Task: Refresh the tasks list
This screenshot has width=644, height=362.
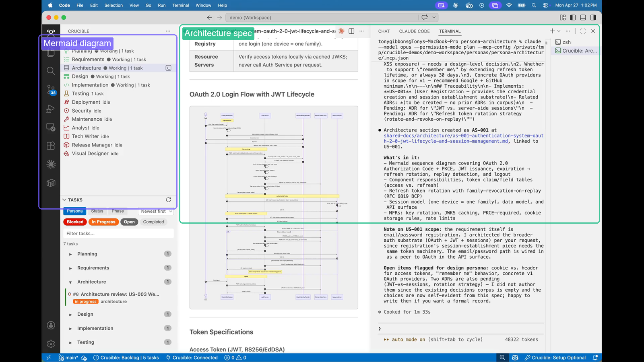Action: [168, 200]
